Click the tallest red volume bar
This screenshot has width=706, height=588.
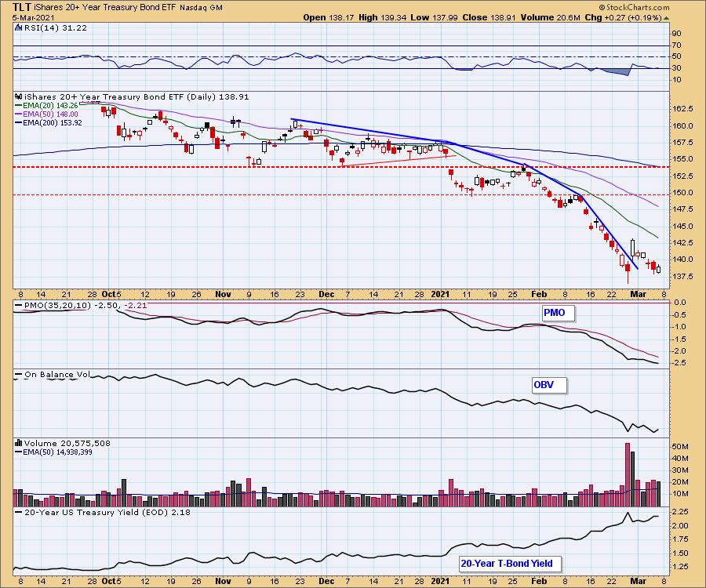627,474
